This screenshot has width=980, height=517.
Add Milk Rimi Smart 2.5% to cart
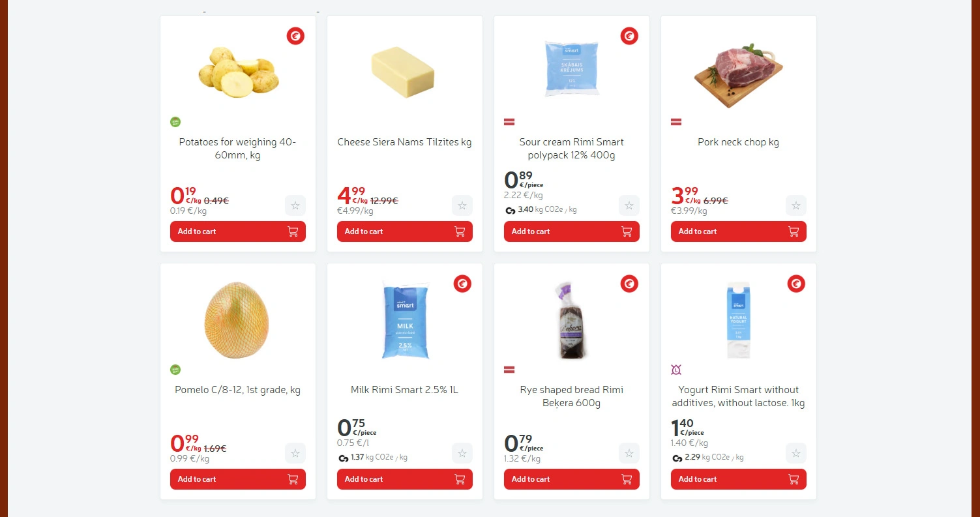404,479
